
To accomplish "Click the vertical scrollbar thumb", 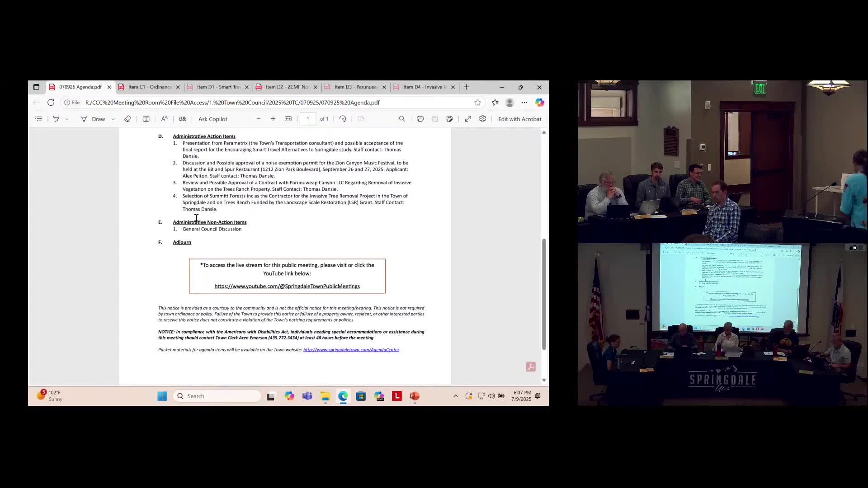I will [544, 294].
